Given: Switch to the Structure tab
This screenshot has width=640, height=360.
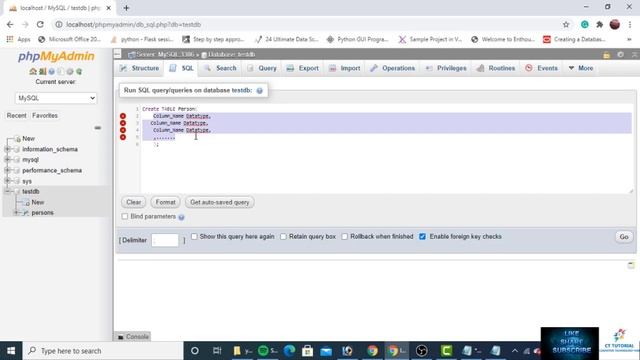Looking at the screenshot, I should [140, 68].
